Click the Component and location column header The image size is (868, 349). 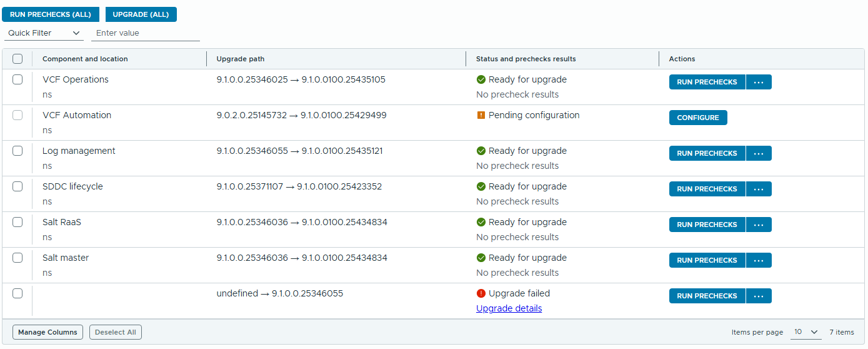(x=85, y=59)
